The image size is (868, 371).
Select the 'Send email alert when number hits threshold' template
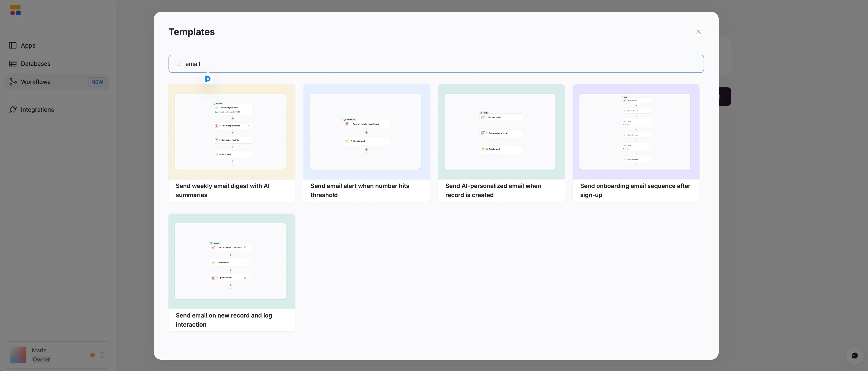pyautogui.click(x=366, y=143)
